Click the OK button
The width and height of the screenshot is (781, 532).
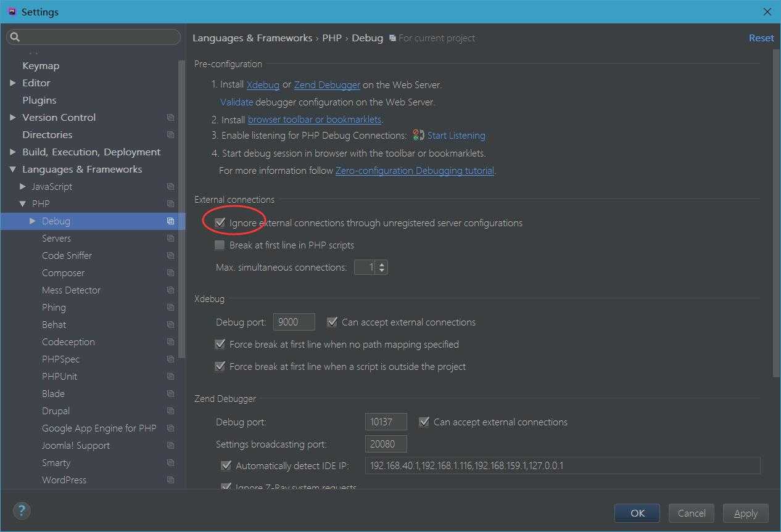(x=637, y=513)
